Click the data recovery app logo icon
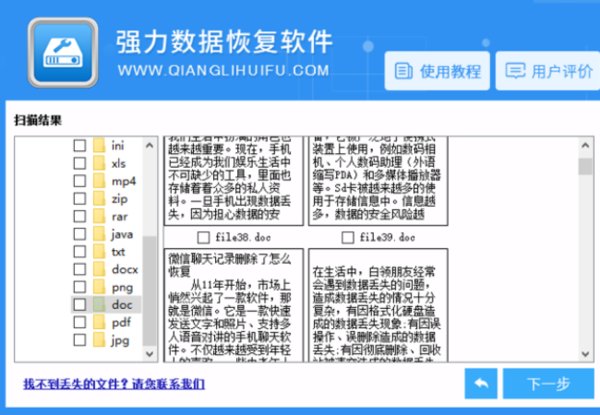The image size is (600, 415). click(x=63, y=52)
